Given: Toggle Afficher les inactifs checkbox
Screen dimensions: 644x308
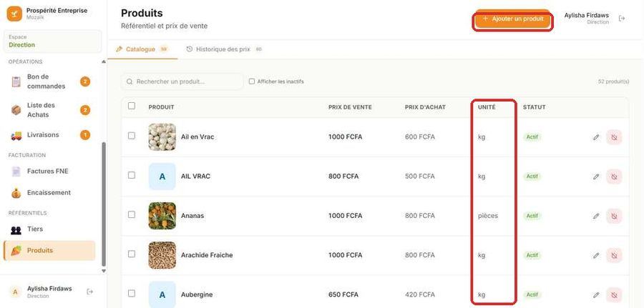Looking at the screenshot, I should tap(252, 81).
